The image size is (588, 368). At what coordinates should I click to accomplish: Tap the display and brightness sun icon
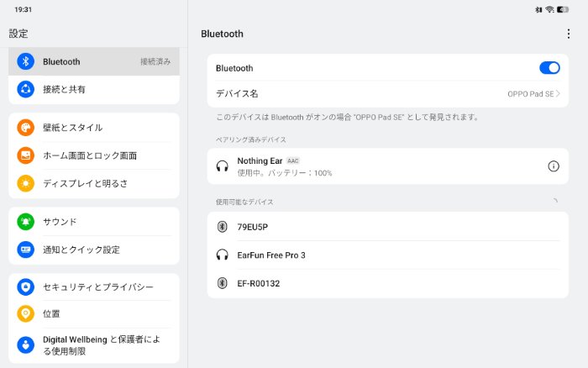click(25, 183)
